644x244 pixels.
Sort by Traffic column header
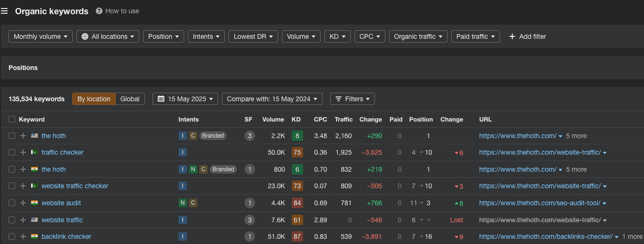343,119
